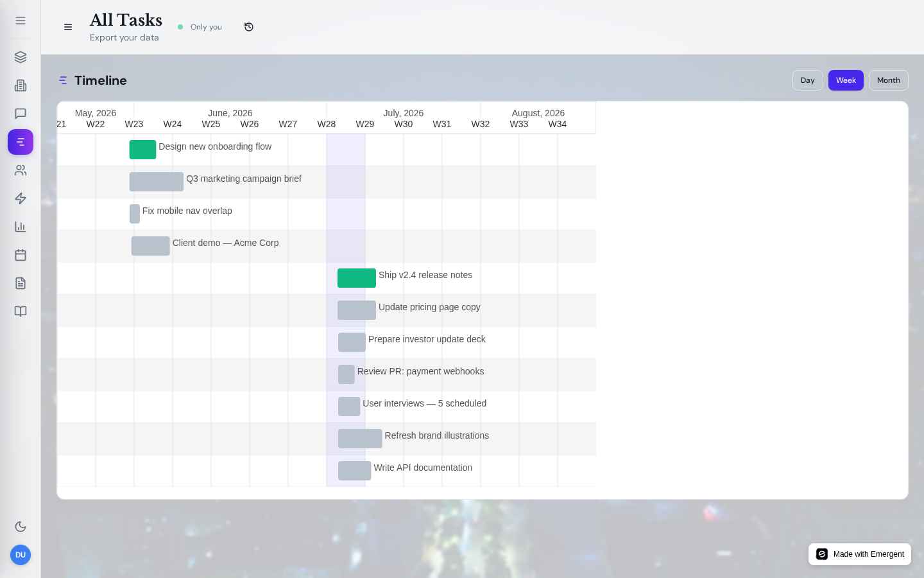Click the All Tasks page title
The image size is (924, 578).
(126, 20)
